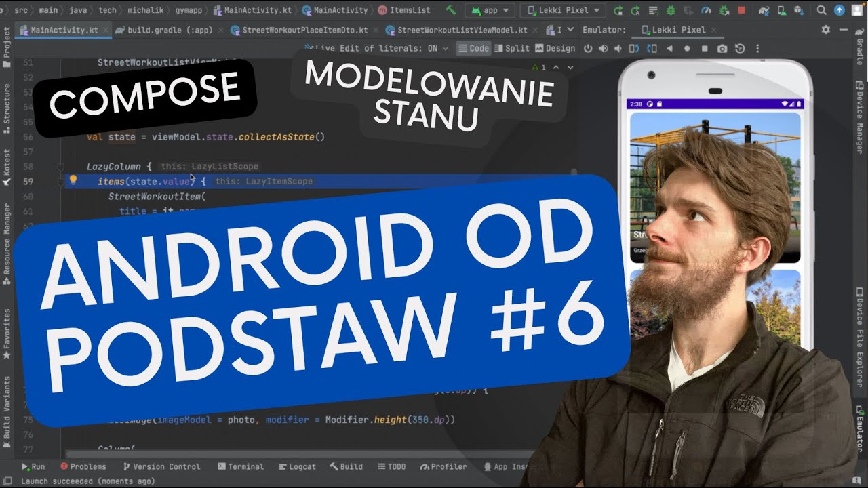Open the TODO tool window
The width and height of the screenshot is (868, 488).
pyautogui.click(x=391, y=466)
